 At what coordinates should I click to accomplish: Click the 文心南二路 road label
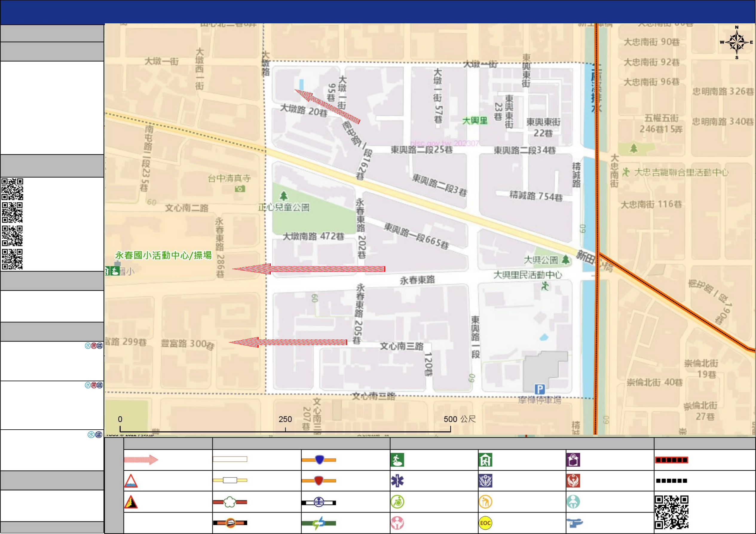pos(187,208)
